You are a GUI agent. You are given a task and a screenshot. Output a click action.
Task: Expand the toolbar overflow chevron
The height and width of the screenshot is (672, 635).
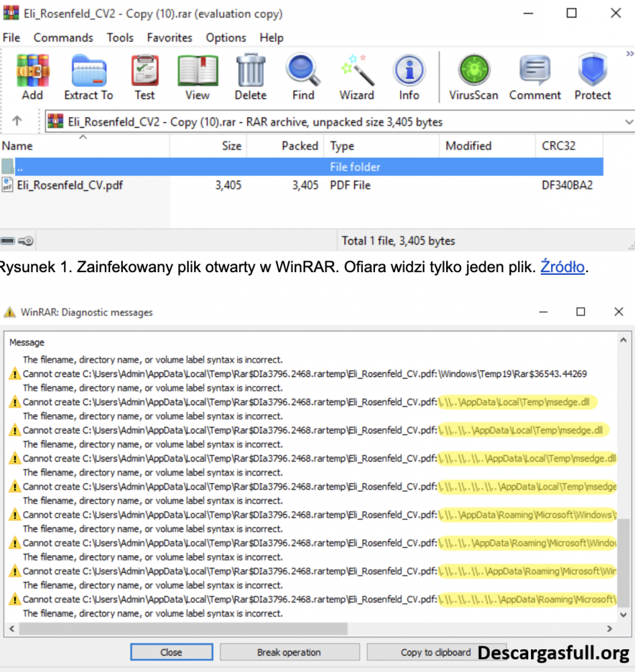(629, 52)
